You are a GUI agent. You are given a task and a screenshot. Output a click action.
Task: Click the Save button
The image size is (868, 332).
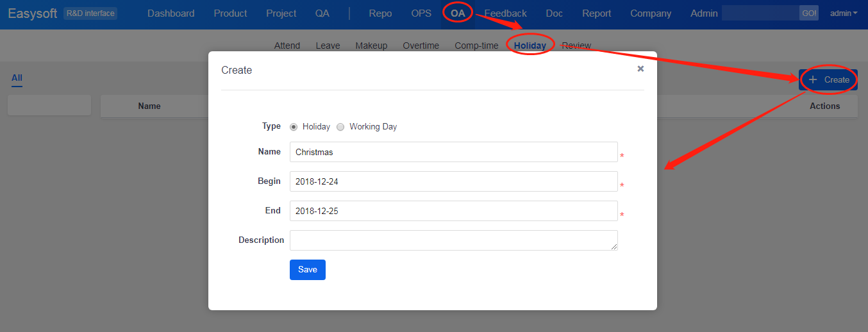tap(307, 270)
